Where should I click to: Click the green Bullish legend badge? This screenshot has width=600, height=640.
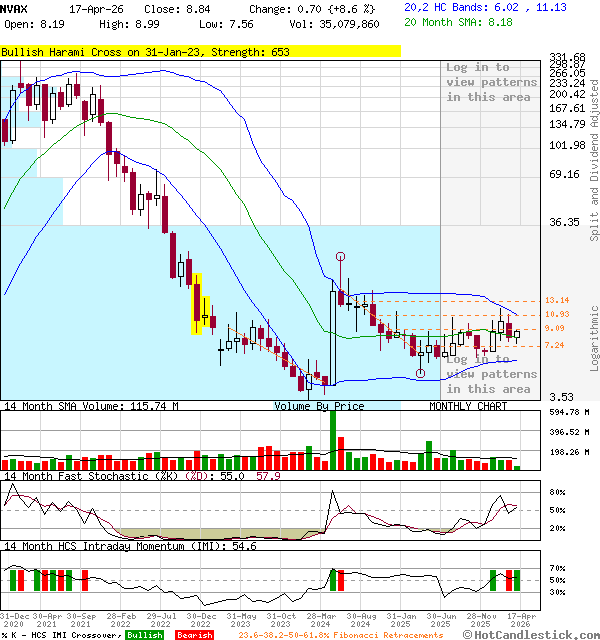(144, 634)
